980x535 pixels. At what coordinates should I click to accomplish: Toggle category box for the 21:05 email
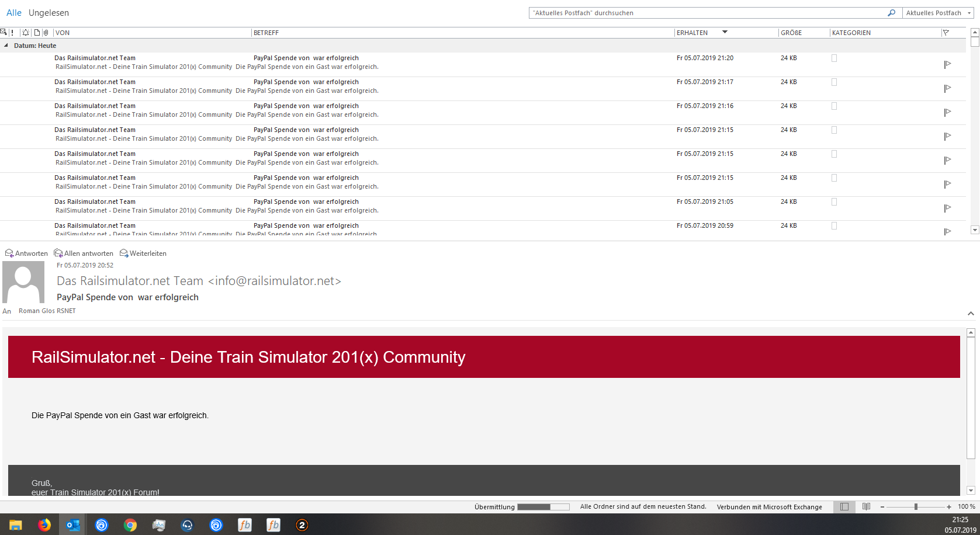(x=834, y=202)
